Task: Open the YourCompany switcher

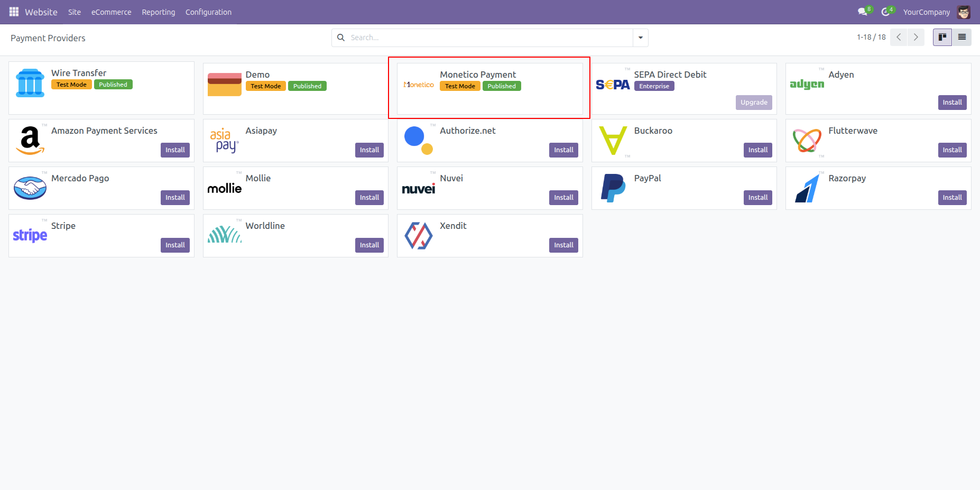Action: [927, 12]
